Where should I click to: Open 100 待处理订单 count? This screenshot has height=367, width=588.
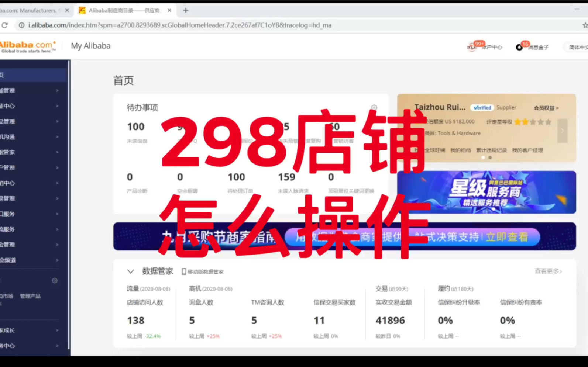(x=236, y=177)
